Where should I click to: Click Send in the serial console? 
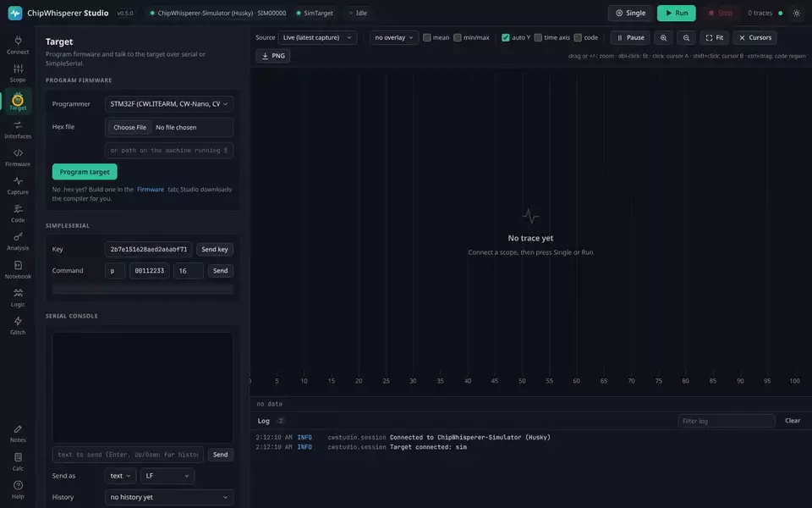220,455
